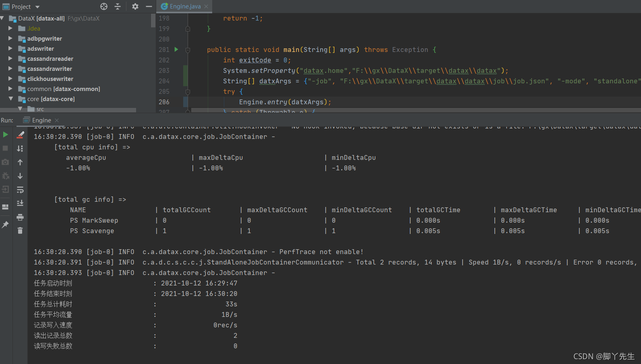Image resolution: width=641 pixels, height=364 pixels.
Task: Open the Restore Layout icon in Run panel
Action: point(6,207)
